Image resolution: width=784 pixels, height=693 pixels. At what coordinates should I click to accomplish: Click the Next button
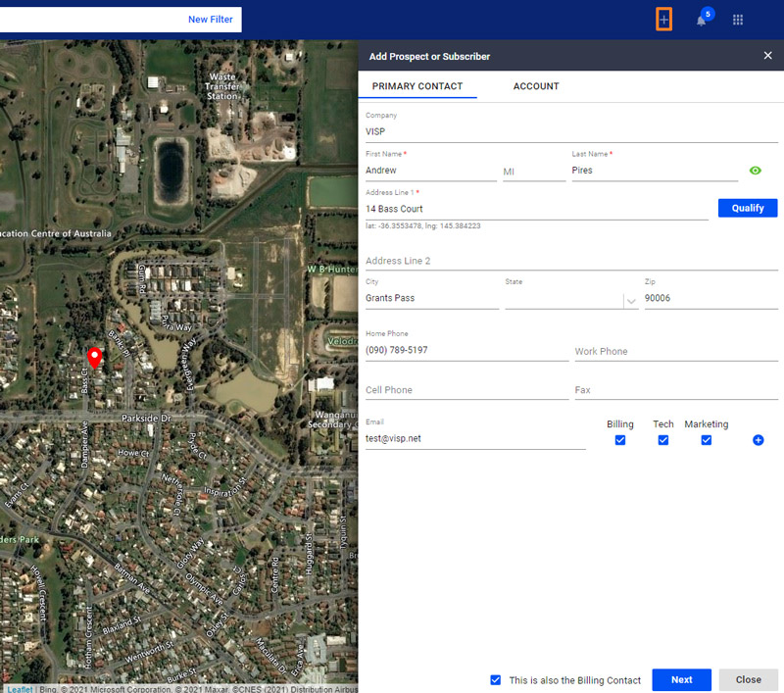pyautogui.click(x=681, y=679)
